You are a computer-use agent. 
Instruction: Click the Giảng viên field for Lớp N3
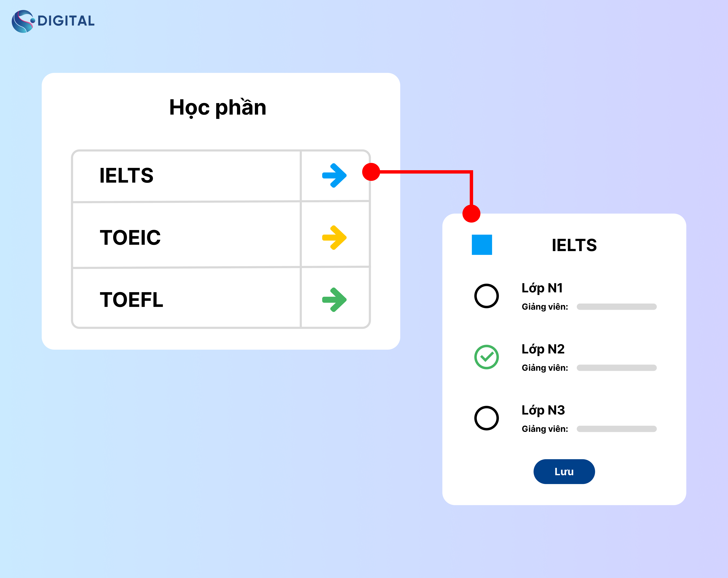[x=617, y=429]
